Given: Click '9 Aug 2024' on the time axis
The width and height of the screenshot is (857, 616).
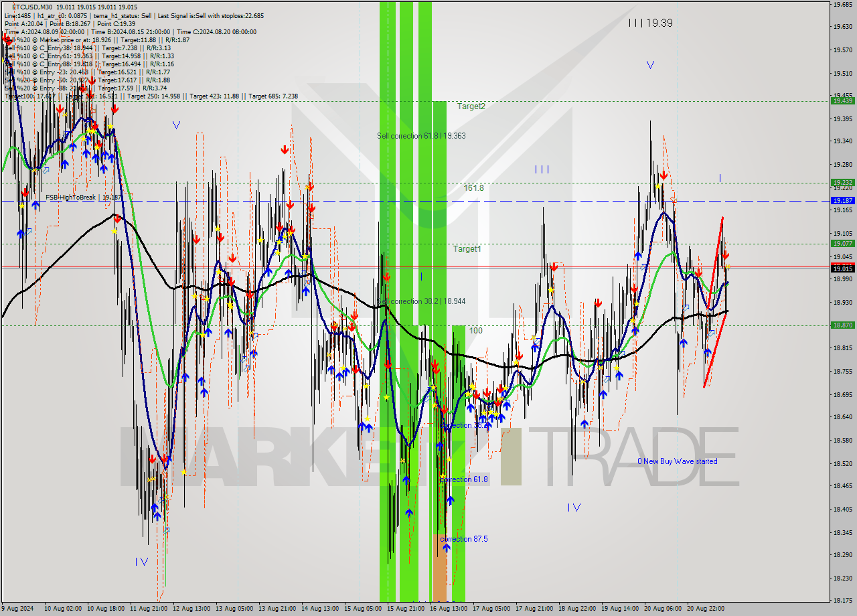Looking at the screenshot, I should tap(18, 609).
